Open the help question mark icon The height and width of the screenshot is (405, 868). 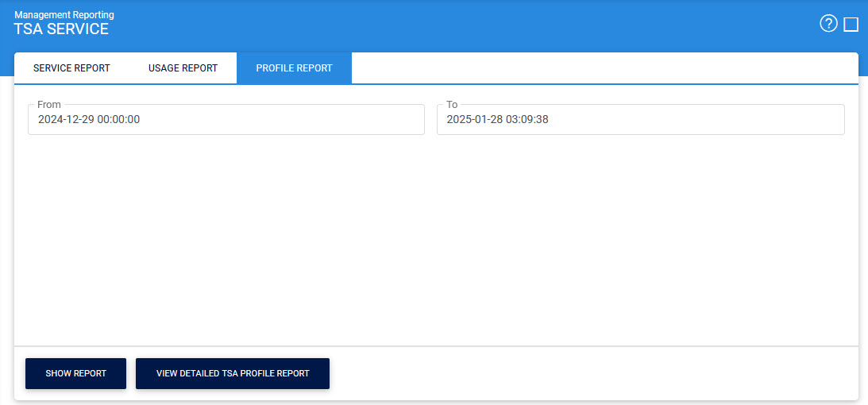pyautogui.click(x=828, y=24)
